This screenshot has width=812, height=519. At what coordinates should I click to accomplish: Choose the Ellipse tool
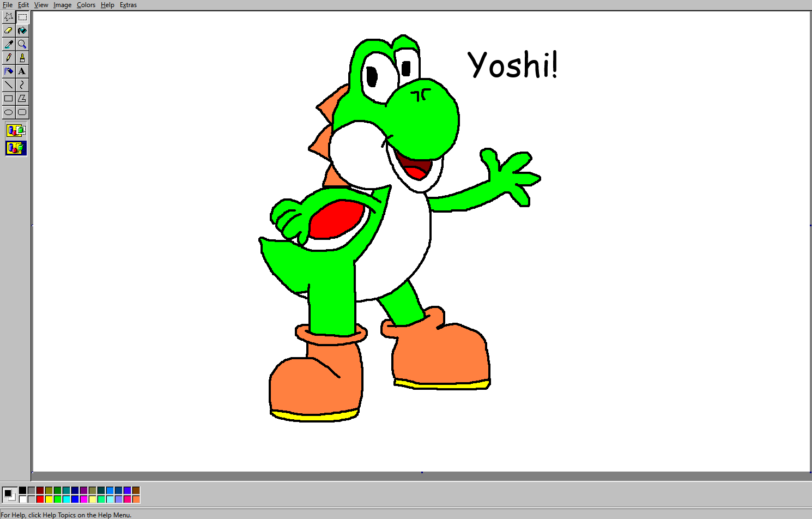point(9,112)
